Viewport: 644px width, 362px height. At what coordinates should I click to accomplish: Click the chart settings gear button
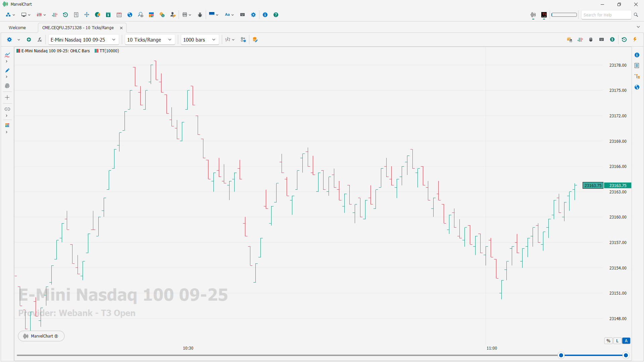tap(9, 40)
